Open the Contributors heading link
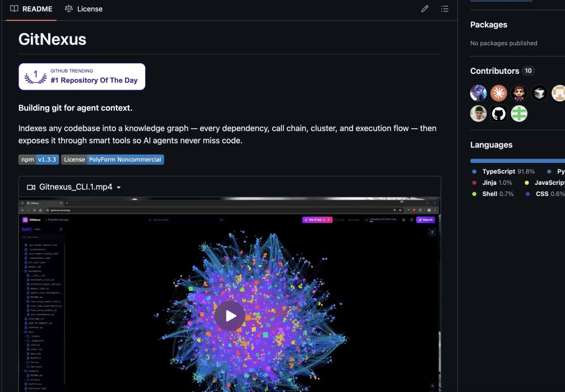Screen dimensions: 565x392 point(494,71)
